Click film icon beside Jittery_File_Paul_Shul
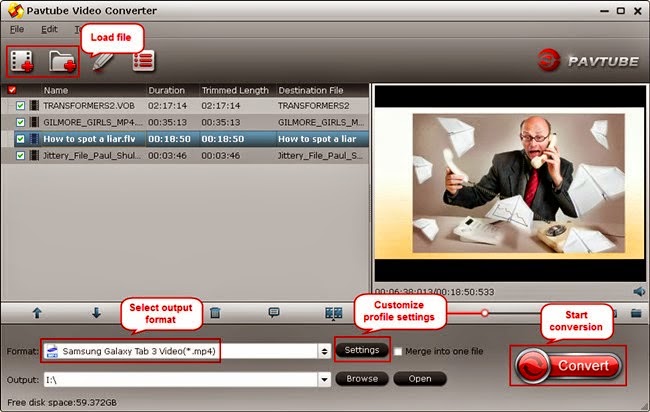This screenshot has width=650, height=412. [x=34, y=155]
